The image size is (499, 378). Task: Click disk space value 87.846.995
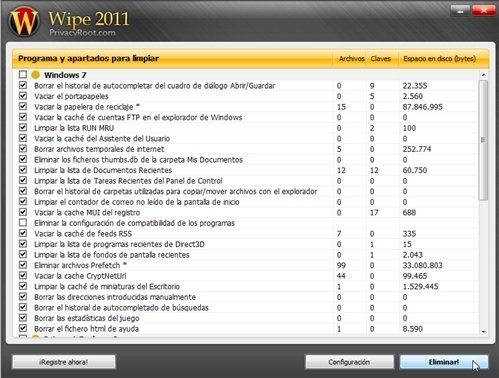[422, 107]
